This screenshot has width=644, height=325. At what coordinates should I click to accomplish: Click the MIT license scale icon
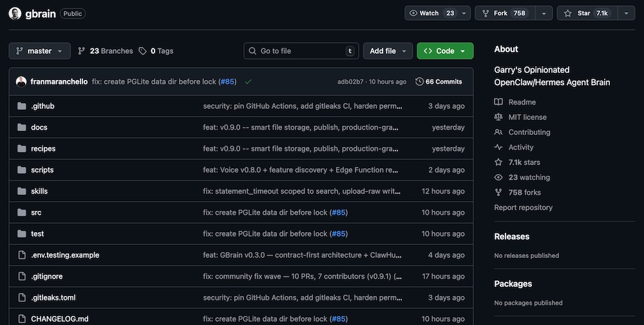click(498, 117)
